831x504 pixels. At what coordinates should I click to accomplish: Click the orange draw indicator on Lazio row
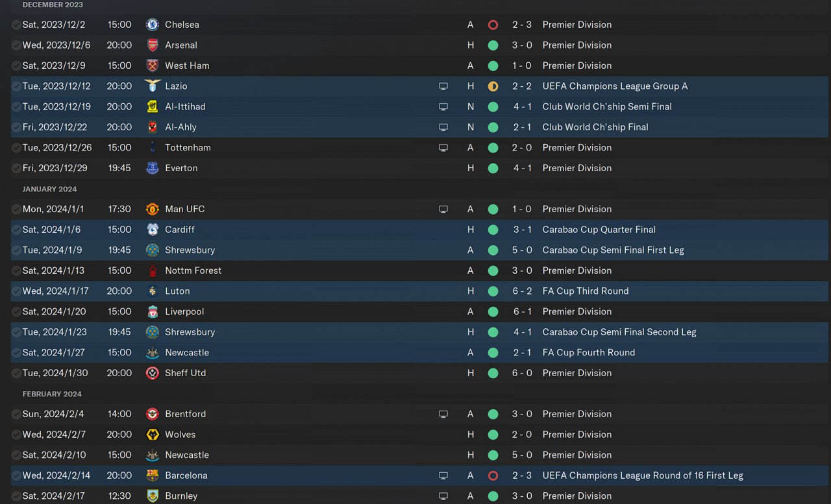[x=493, y=86]
